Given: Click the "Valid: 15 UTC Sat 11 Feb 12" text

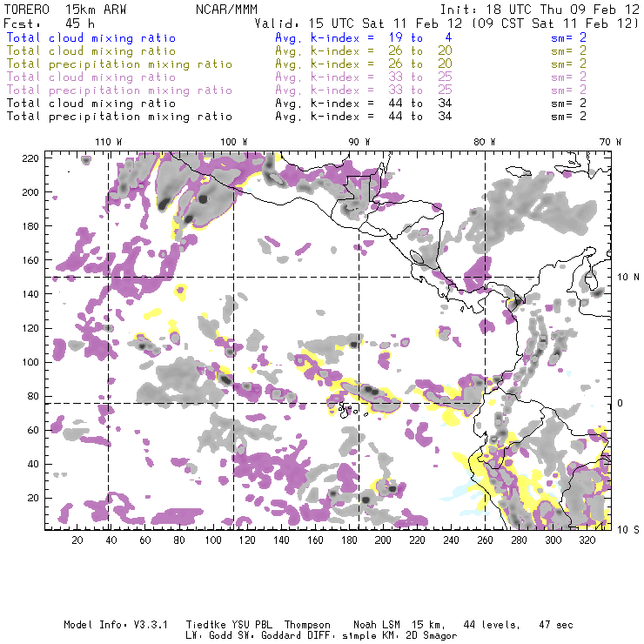Looking at the screenshot, I should pos(359,23).
